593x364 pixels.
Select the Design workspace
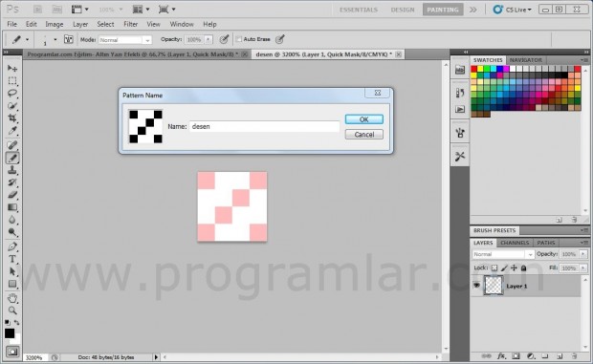coord(403,10)
